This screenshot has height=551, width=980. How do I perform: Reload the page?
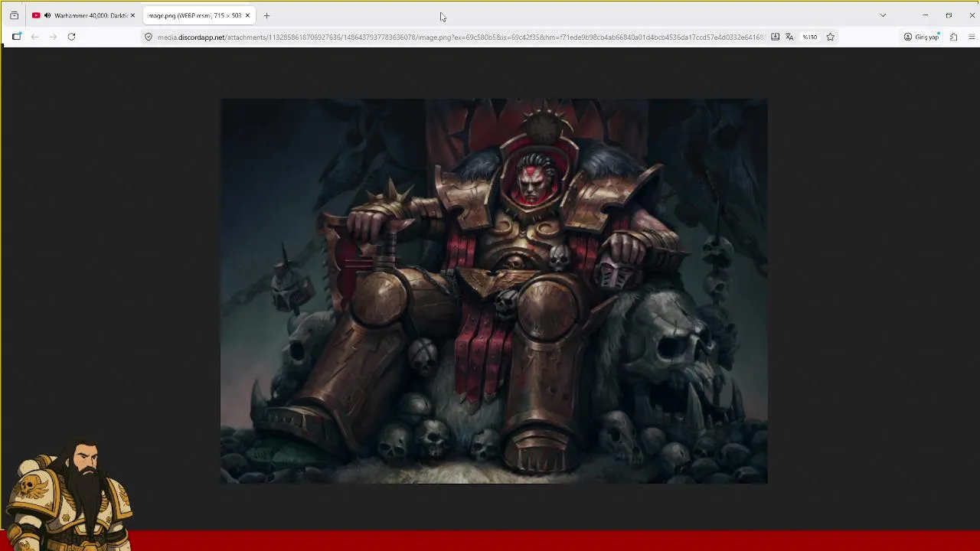tap(71, 37)
